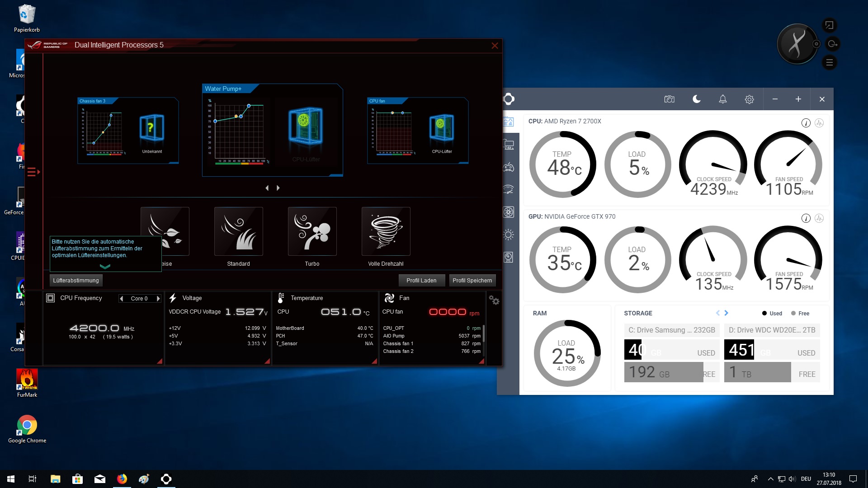
Task: Select next CPU core with right arrow
Action: (x=158, y=299)
